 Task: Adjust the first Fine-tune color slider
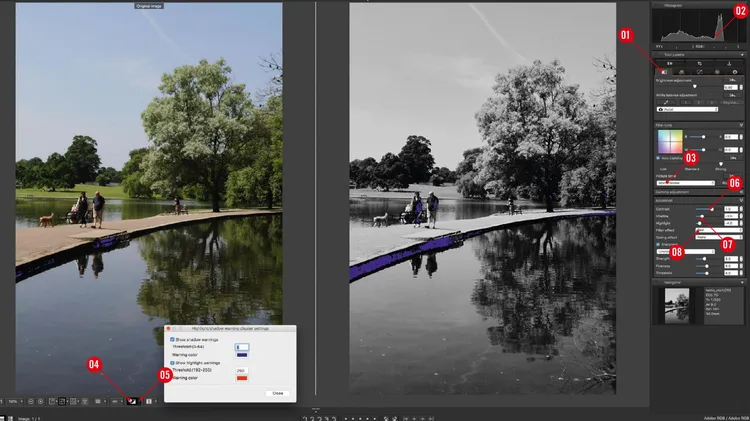click(703, 137)
